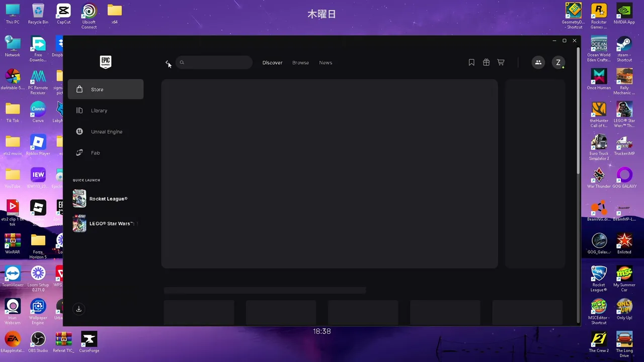The height and width of the screenshot is (362, 644).
Task: Launch Rocket League from Quick Launch
Action: [106, 199]
